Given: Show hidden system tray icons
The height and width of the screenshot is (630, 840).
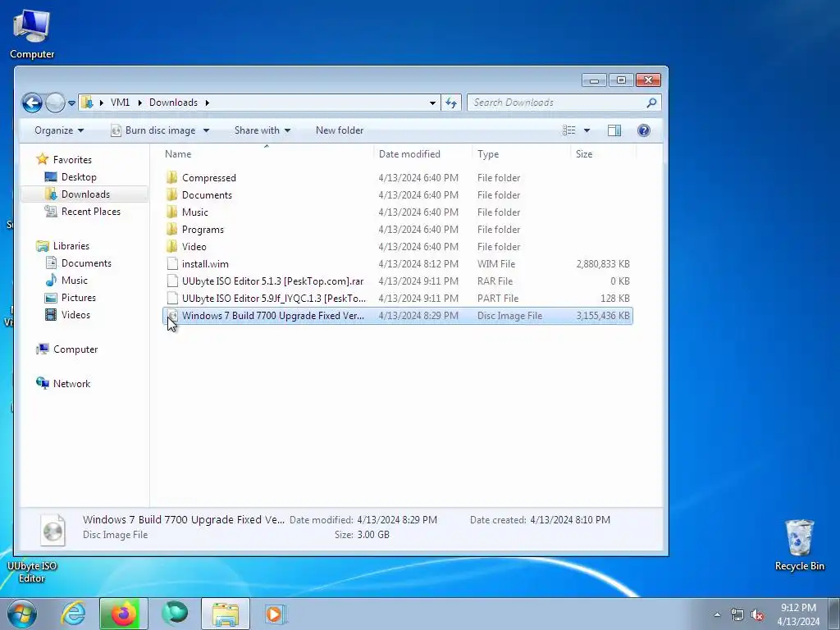Looking at the screenshot, I should [717, 614].
